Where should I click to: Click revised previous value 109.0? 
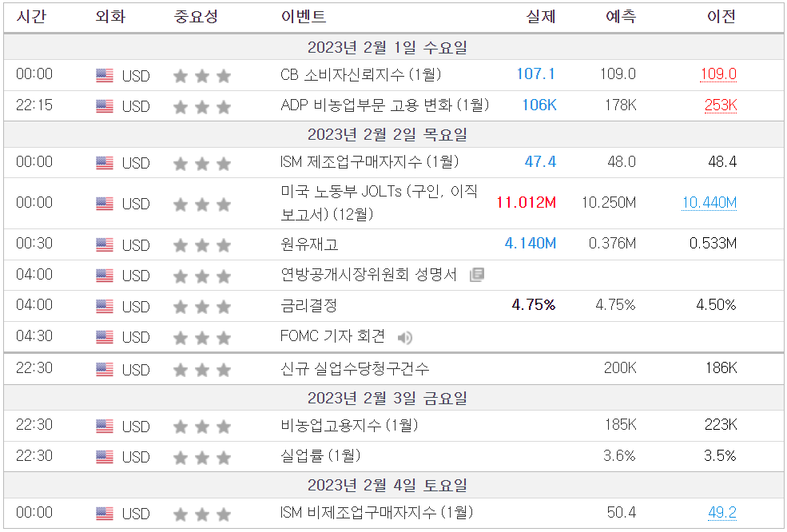pos(718,74)
